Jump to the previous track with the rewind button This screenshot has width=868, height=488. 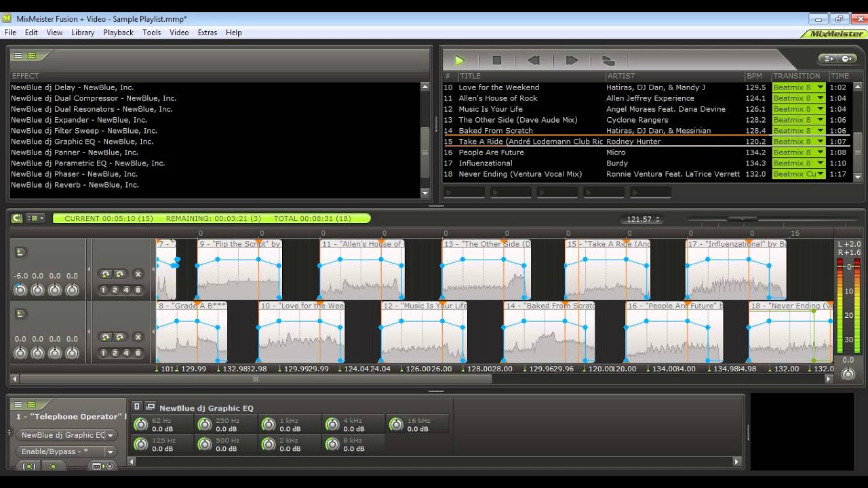tap(534, 60)
